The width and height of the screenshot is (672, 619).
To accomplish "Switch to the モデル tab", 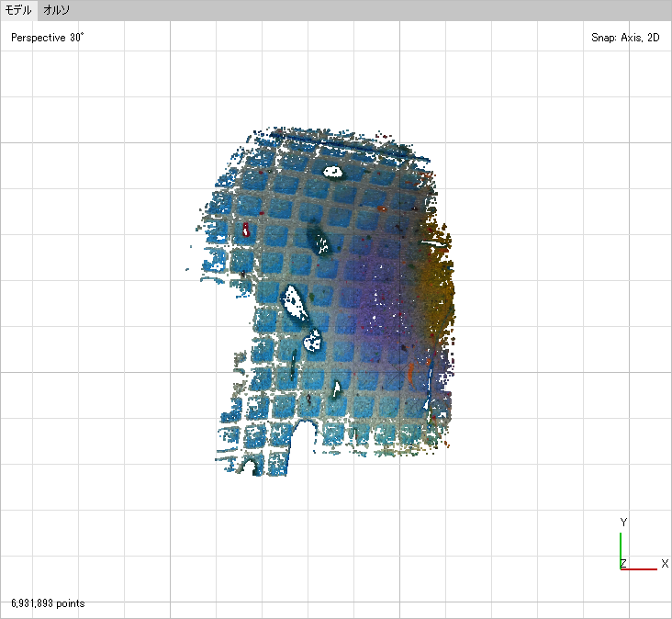I will pyautogui.click(x=18, y=10).
